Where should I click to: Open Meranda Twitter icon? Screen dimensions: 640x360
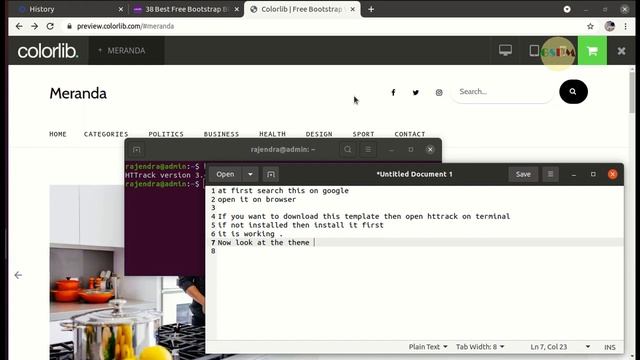click(x=416, y=93)
